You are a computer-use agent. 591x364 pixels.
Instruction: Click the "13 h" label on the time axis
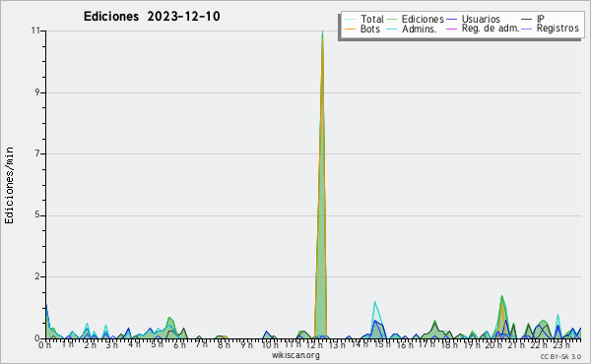tap(336, 344)
